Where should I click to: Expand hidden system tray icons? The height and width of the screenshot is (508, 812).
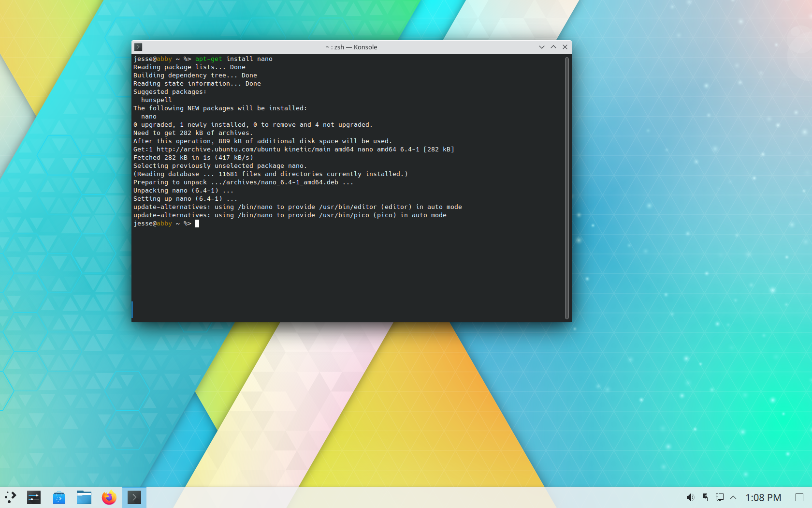(733, 497)
